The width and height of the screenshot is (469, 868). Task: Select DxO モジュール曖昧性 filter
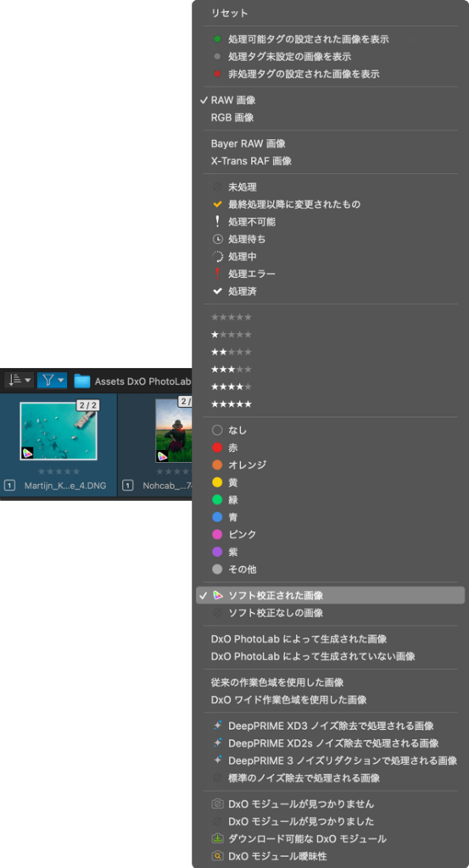[x=330, y=856]
